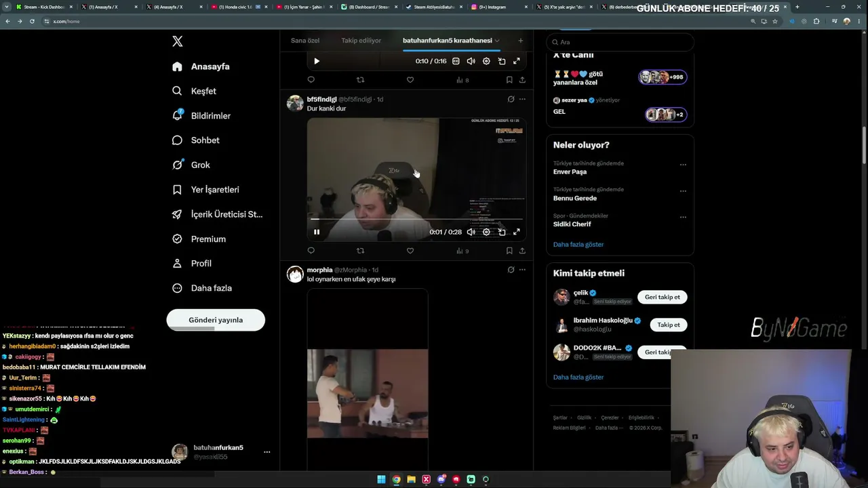This screenshot has height=488, width=868.
Task: Open account menu next to batuhanfurkan5
Action: pos(267,452)
